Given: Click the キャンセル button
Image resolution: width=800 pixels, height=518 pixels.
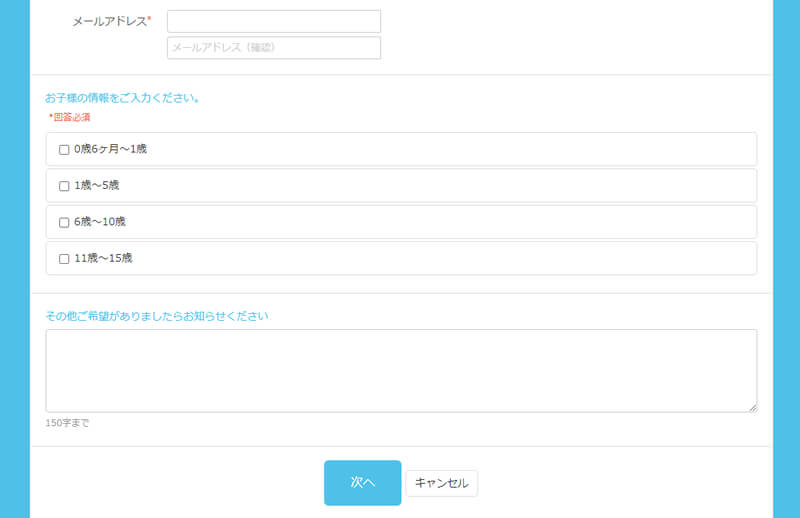Looking at the screenshot, I should (441, 483).
